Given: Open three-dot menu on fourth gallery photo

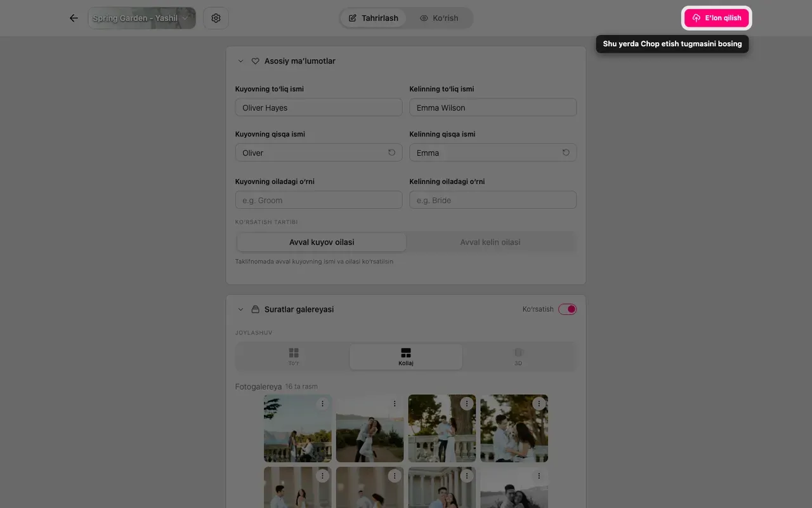Looking at the screenshot, I should pyautogui.click(x=539, y=404).
